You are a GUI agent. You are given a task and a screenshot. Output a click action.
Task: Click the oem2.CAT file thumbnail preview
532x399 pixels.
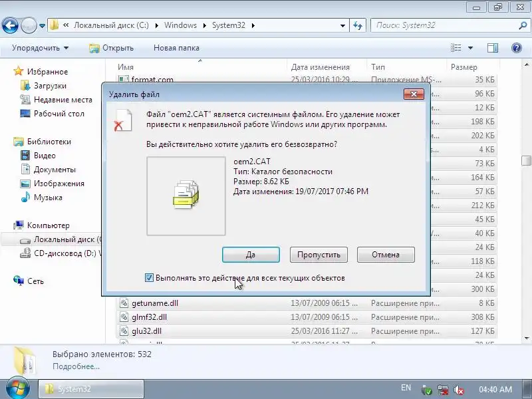pyautogui.click(x=186, y=196)
